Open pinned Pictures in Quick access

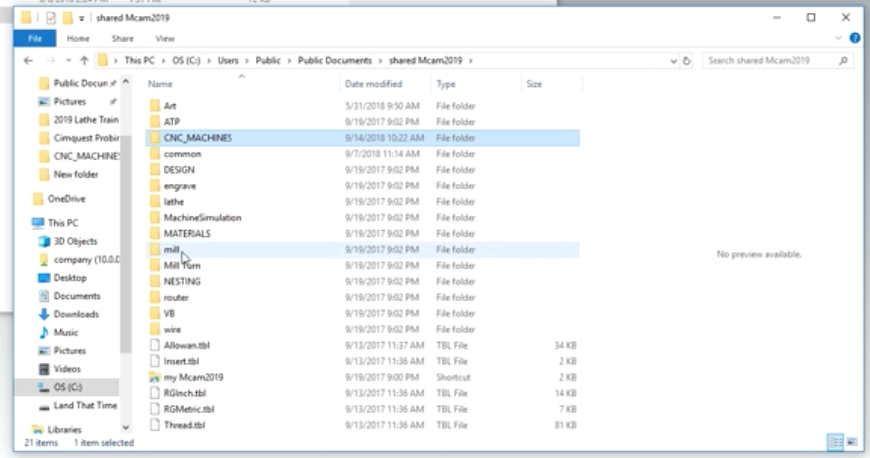click(69, 102)
